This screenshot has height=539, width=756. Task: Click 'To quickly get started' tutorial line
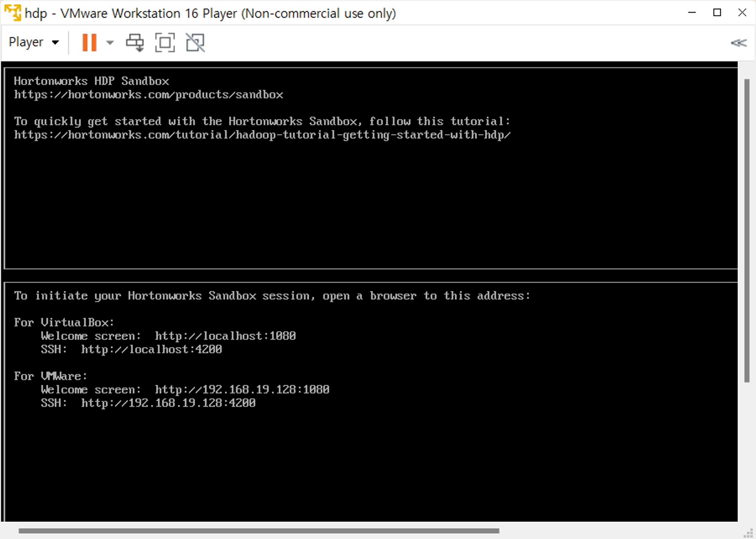[x=262, y=121]
